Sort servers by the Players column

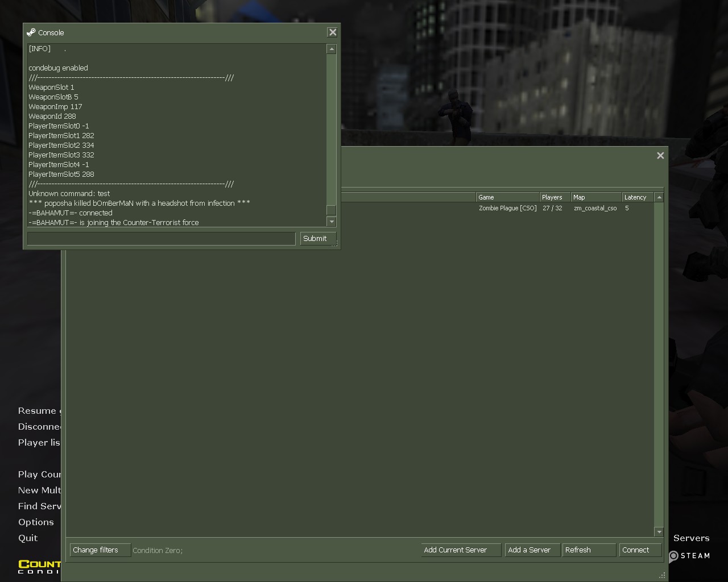click(x=554, y=197)
